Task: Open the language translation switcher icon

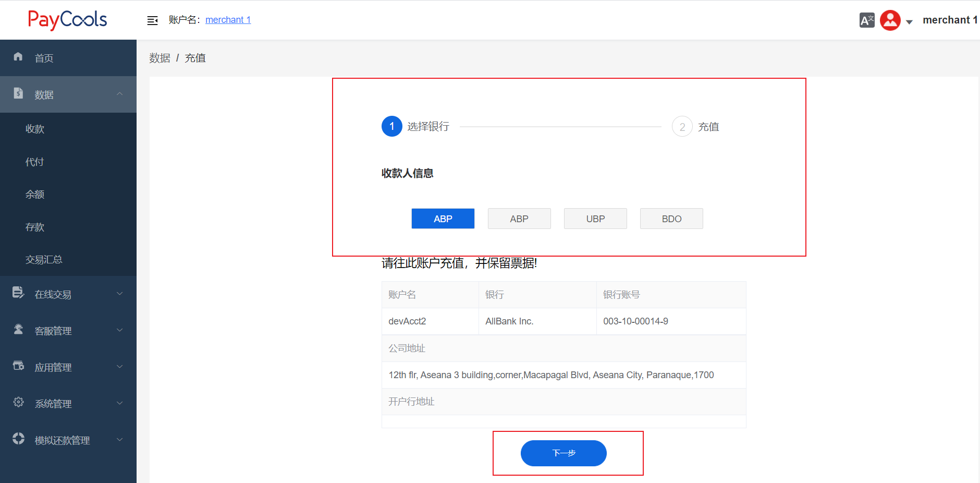Action: 866,20
